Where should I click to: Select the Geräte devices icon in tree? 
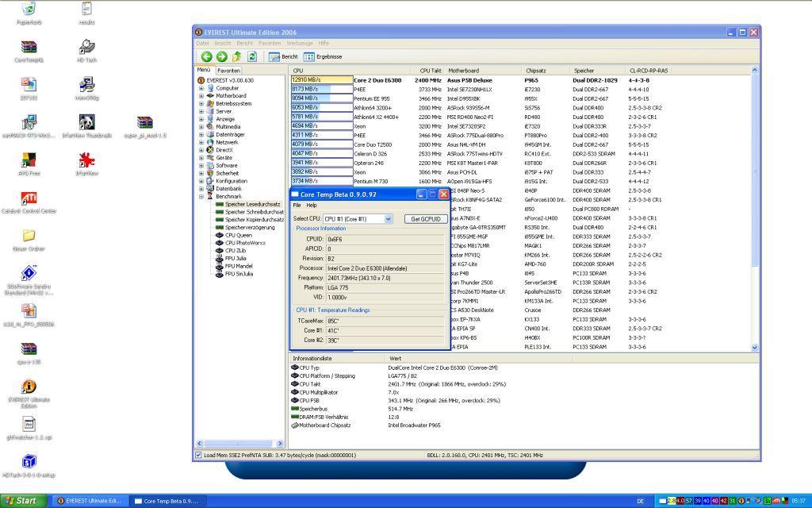[x=210, y=158]
